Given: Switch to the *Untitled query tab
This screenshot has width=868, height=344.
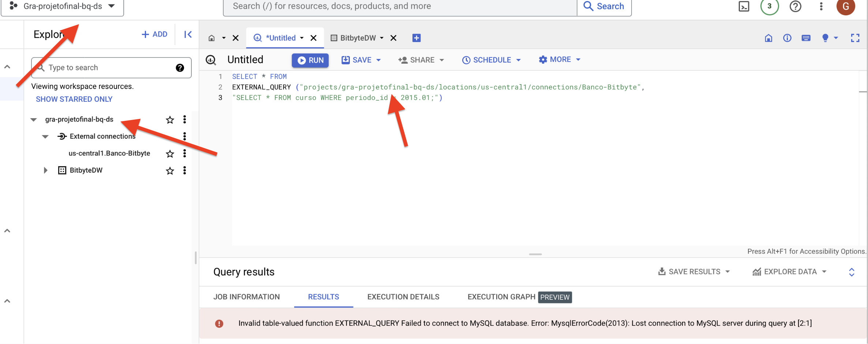Looking at the screenshot, I should point(280,38).
